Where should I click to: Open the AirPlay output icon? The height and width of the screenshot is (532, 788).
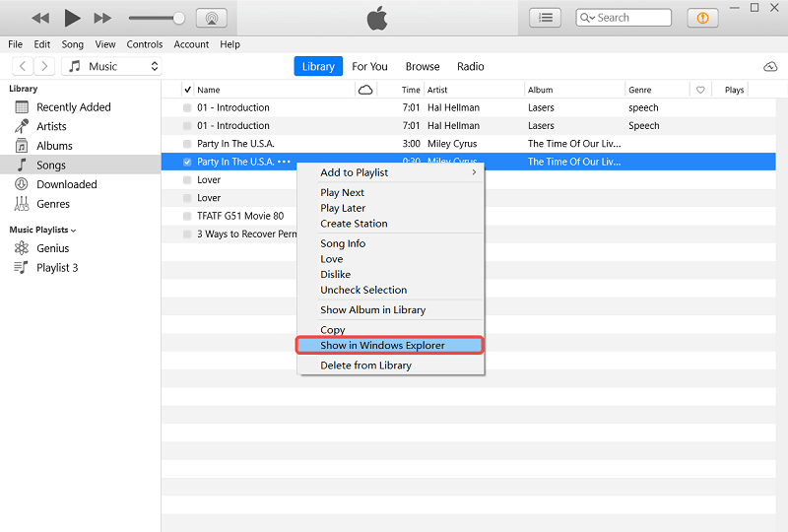tap(211, 18)
